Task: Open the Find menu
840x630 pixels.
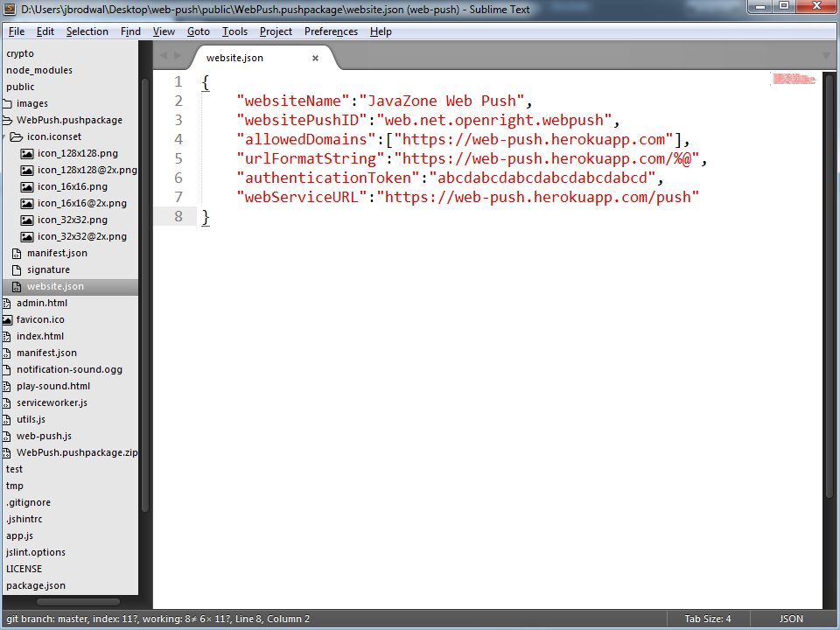Action: click(x=130, y=31)
